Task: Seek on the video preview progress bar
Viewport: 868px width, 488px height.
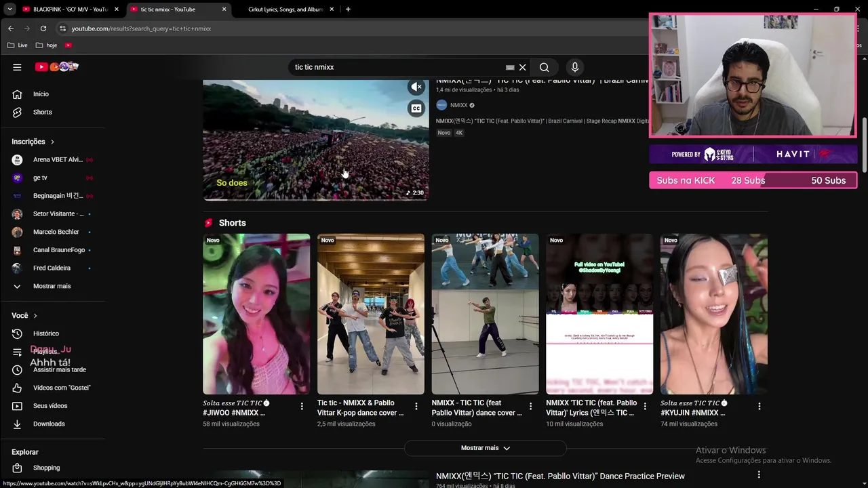Action: click(x=315, y=199)
